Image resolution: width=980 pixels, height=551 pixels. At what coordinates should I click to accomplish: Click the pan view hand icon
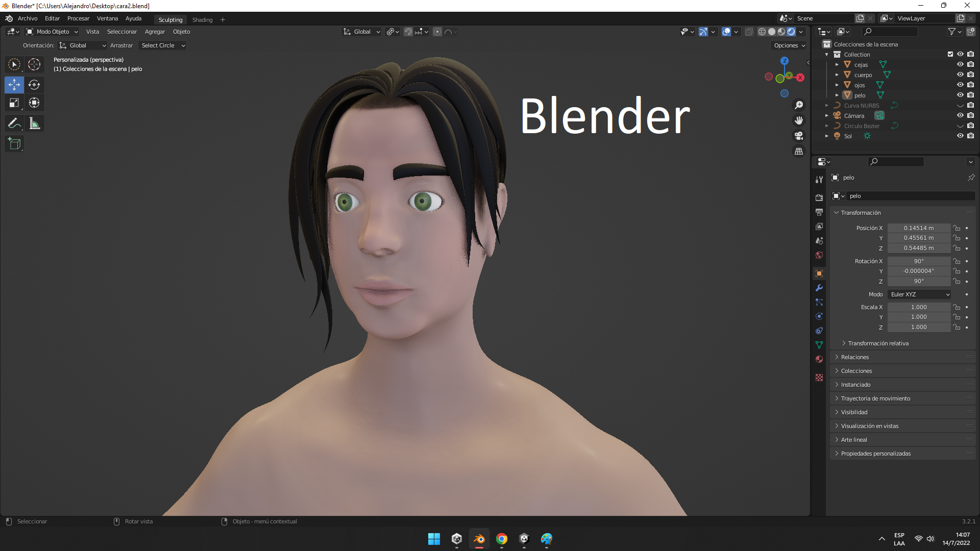(799, 120)
